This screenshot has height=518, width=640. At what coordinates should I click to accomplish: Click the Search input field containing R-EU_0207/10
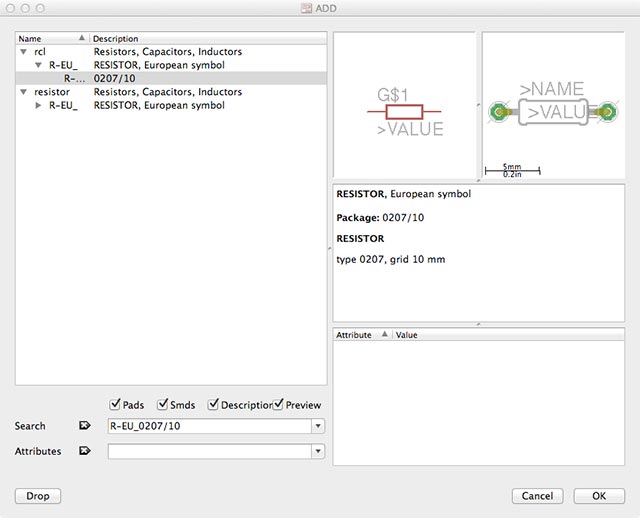coord(208,426)
